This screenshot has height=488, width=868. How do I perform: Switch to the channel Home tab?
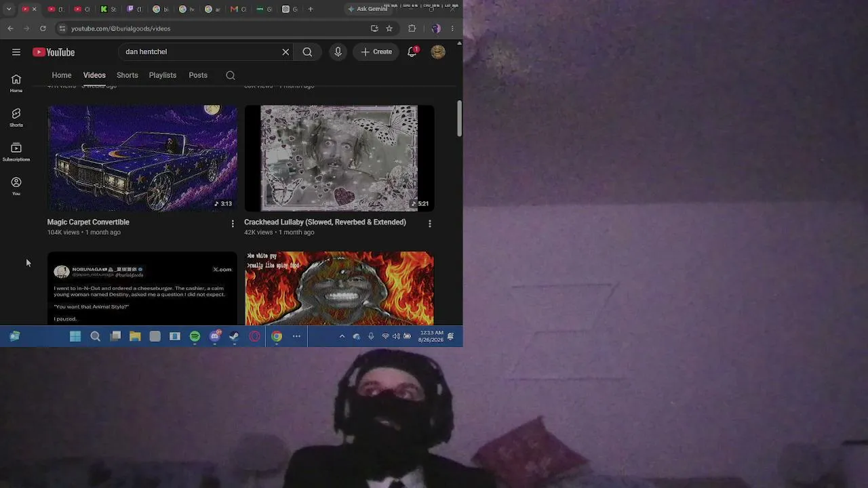point(62,75)
